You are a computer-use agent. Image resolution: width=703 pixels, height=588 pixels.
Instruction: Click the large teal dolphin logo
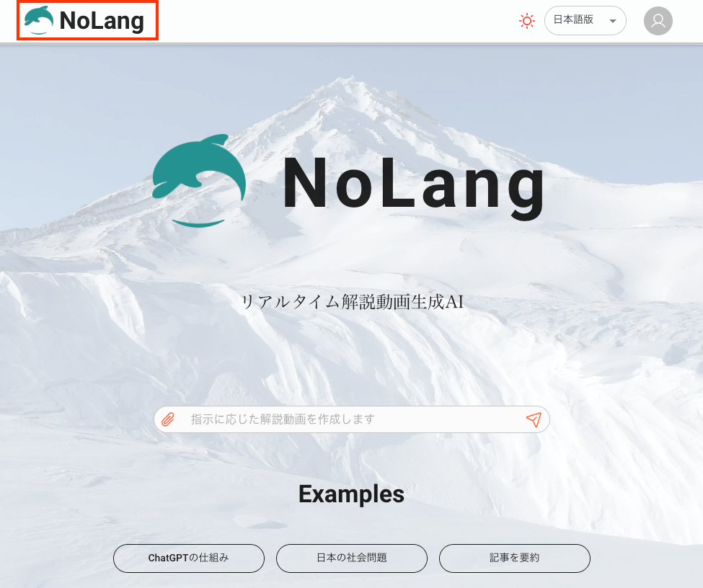pyautogui.click(x=198, y=168)
